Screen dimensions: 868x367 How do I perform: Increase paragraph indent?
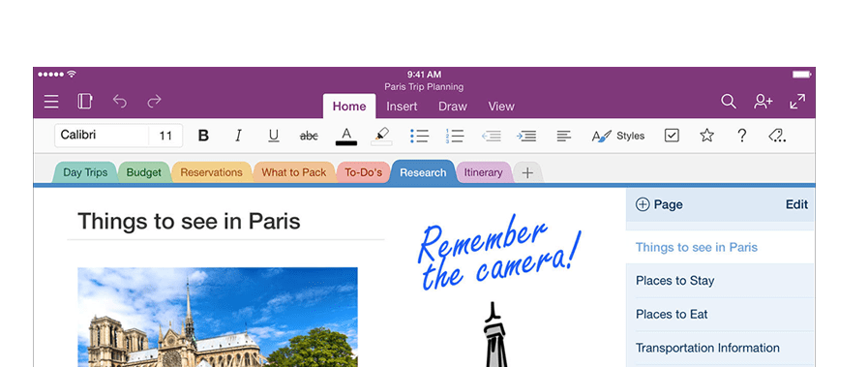[526, 137]
